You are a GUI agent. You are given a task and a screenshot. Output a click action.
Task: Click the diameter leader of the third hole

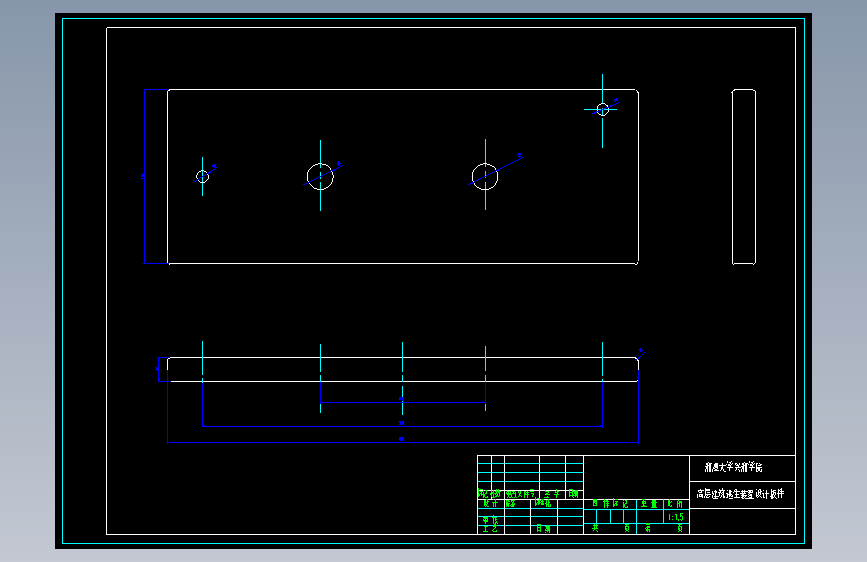coord(496,170)
